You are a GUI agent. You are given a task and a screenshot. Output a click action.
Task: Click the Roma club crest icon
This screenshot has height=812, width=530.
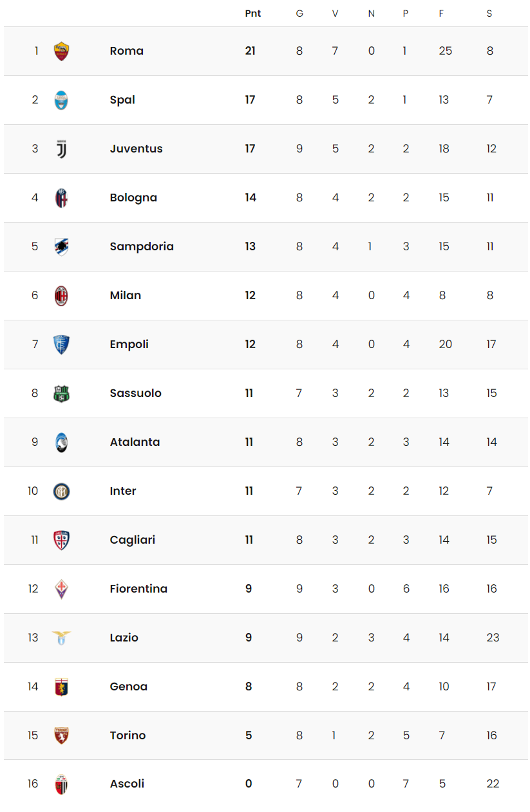pos(61,51)
